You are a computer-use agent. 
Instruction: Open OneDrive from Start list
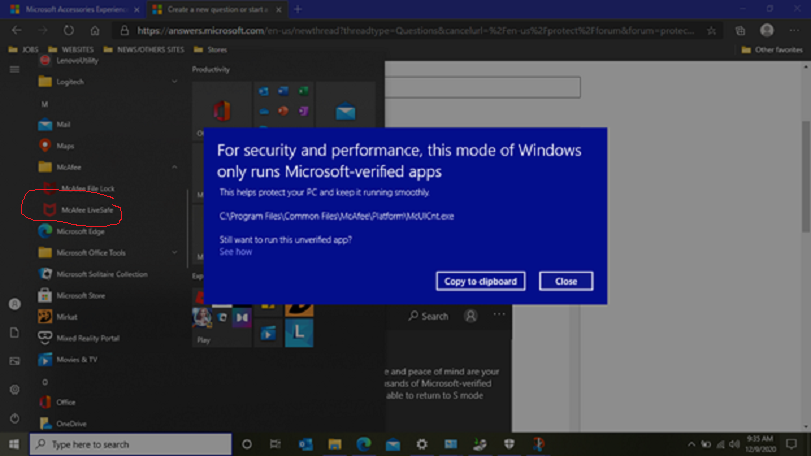tap(63, 423)
